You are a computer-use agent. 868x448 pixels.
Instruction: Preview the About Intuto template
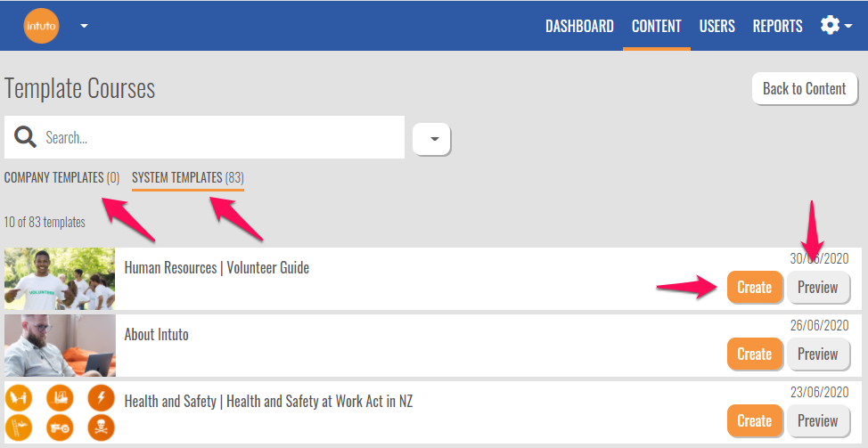tap(817, 354)
